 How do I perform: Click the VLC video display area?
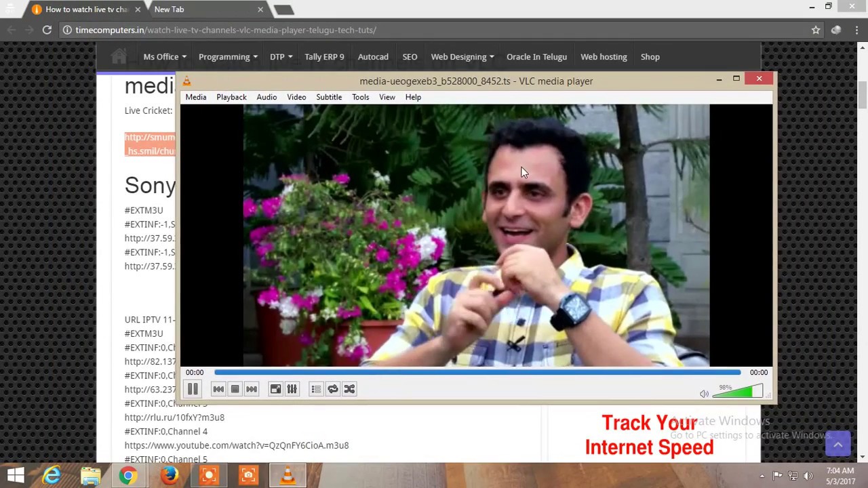tap(476, 235)
